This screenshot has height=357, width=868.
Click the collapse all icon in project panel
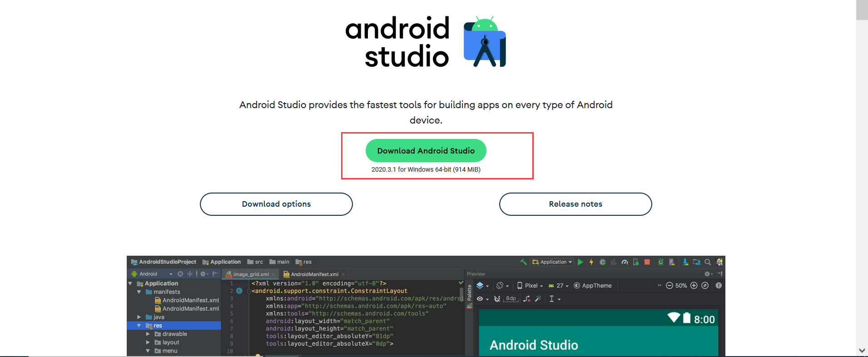click(190, 274)
